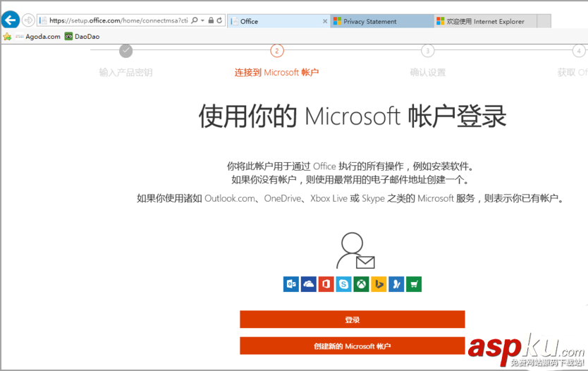Click the 连接到 Microsoft 帐户 step label

[277, 73]
